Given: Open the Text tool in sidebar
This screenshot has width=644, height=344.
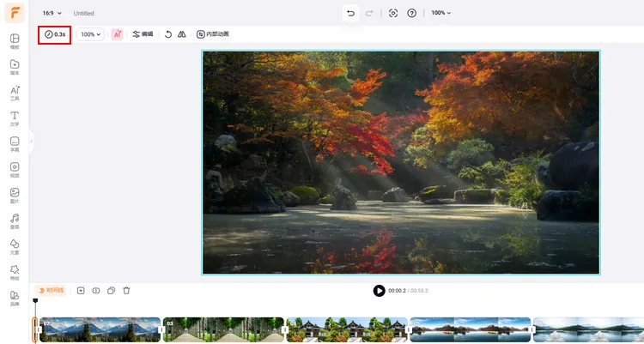Looking at the screenshot, I should click(15, 118).
